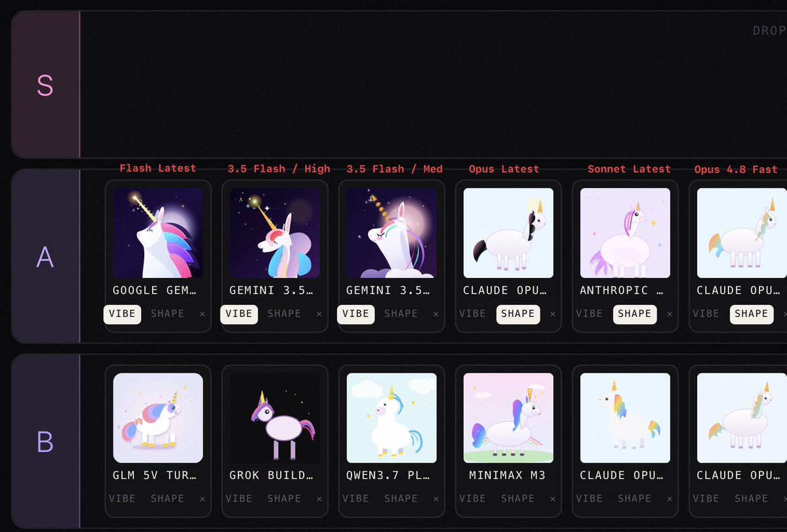This screenshot has width=787, height=532.
Task: Select the Qwen3.7 Pl unicorn thumbnail
Action: (392, 418)
